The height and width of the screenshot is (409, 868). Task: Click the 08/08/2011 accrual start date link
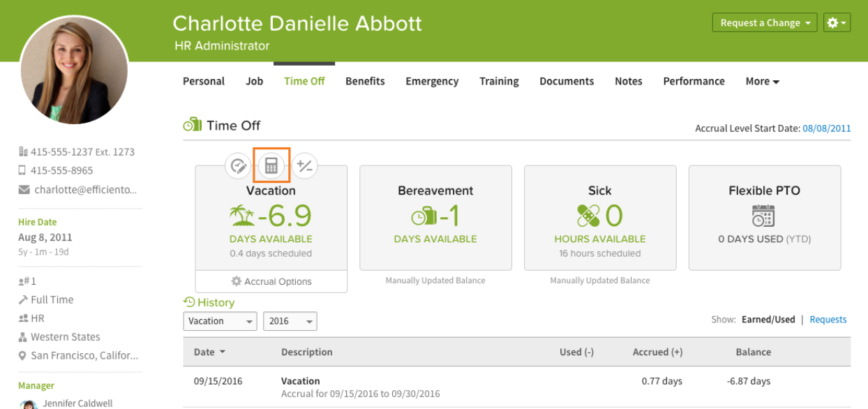point(826,128)
